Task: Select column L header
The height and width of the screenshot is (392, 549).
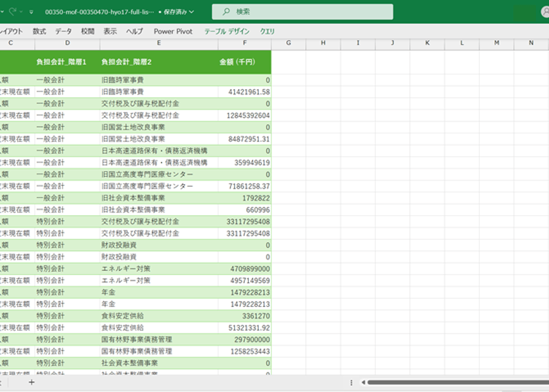Action: pyautogui.click(x=462, y=43)
